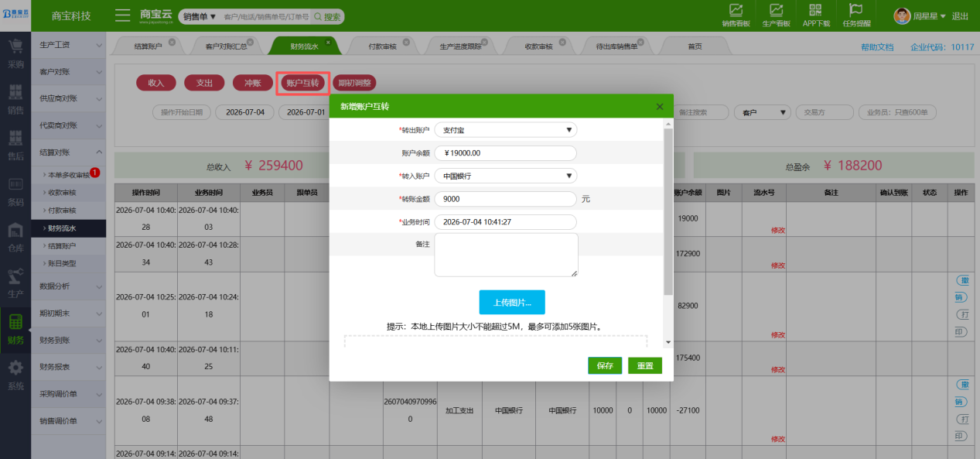
Task: Go to 采购 in left sidebar
Action: pos(15,54)
